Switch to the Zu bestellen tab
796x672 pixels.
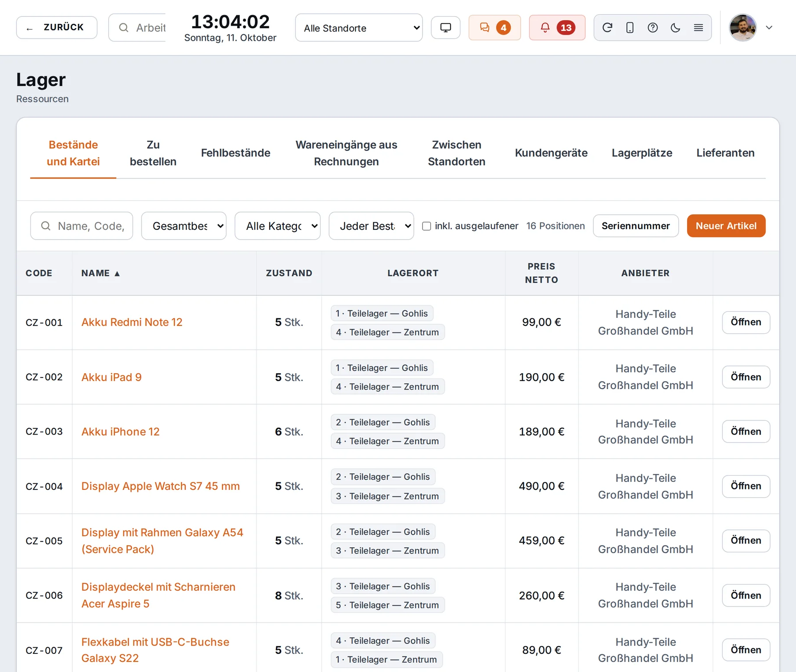tap(153, 153)
